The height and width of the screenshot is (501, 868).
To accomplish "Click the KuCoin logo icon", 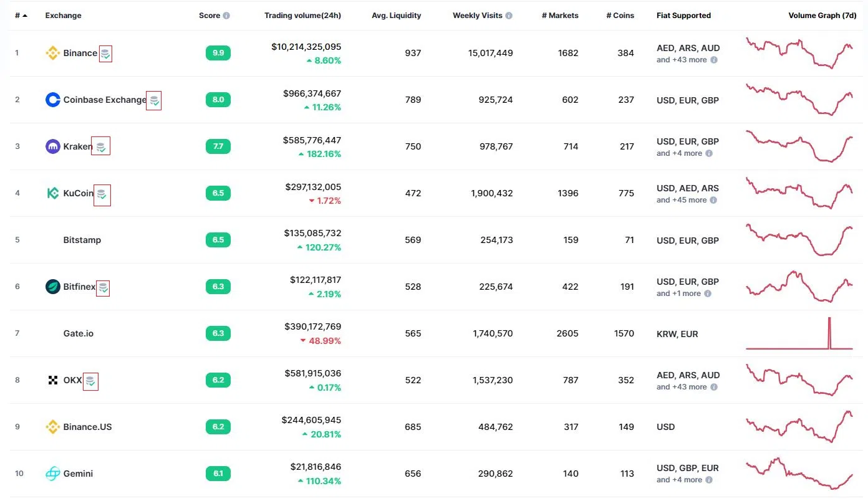I will point(53,193).
